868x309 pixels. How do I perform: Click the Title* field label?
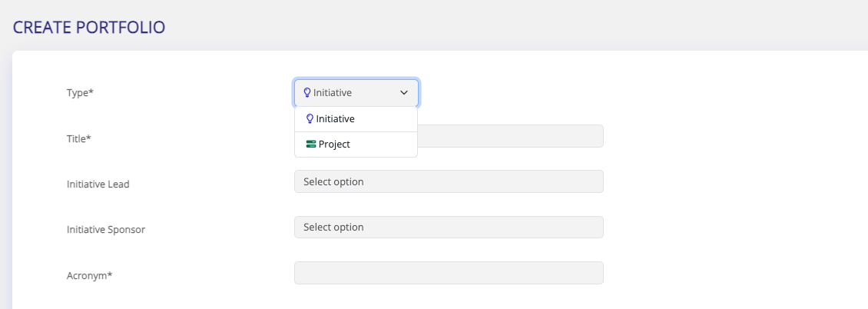[x=79, y=139]
